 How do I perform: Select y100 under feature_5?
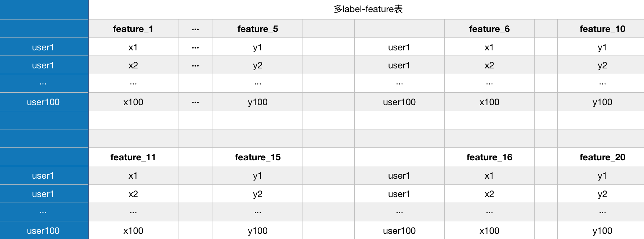(258, 102)
